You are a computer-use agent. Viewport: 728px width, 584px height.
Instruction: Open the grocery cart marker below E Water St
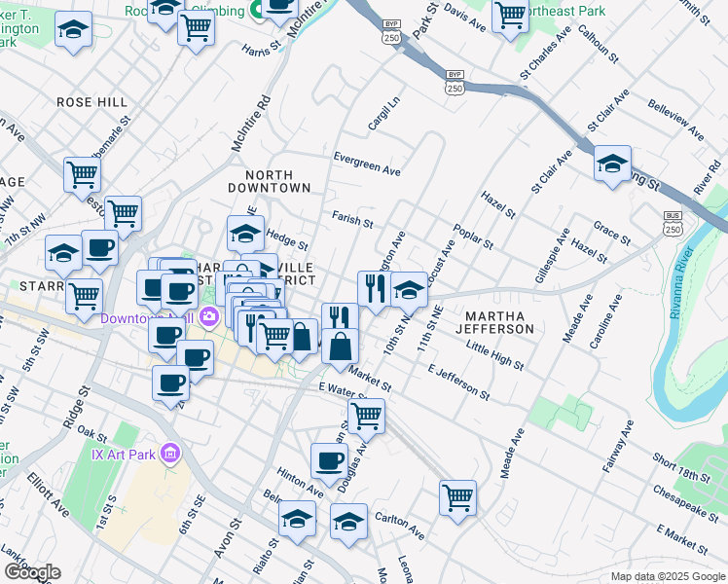pyautogui.click(x=366, y=416)
